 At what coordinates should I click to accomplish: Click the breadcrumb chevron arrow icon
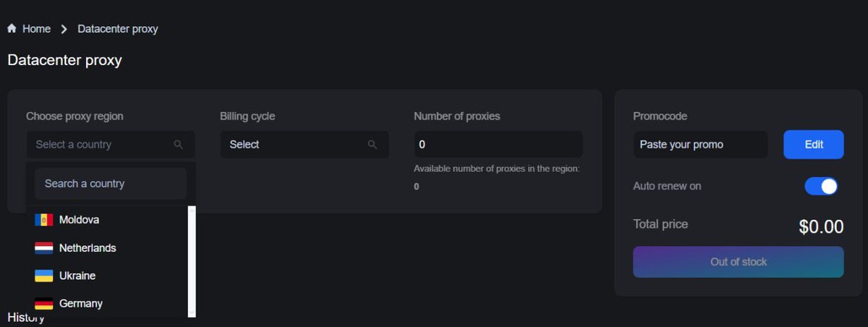pos(64,29)
